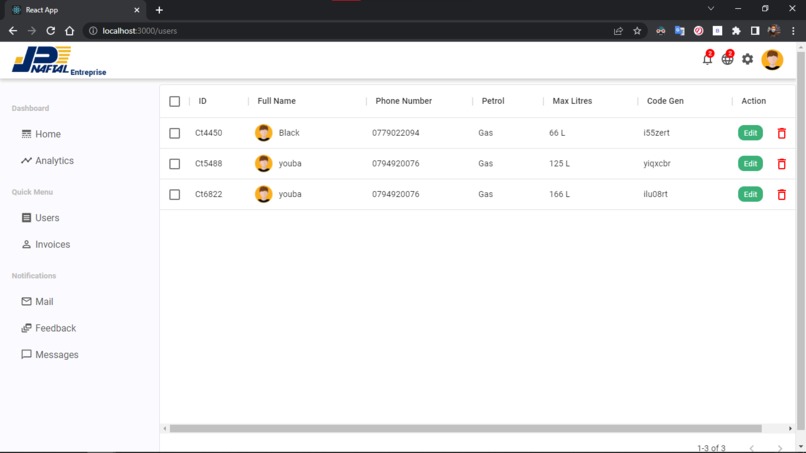Screen dimensions: 806x453
Task: Sort by the Full Name column header
Action: 277,101
